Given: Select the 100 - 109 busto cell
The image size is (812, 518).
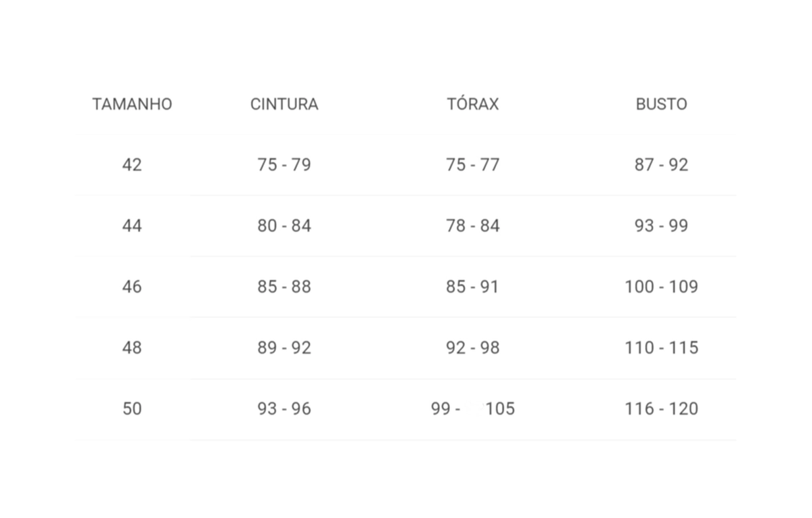Looking at the screenshot, I should pyautogui.click(x=661, y=287).
